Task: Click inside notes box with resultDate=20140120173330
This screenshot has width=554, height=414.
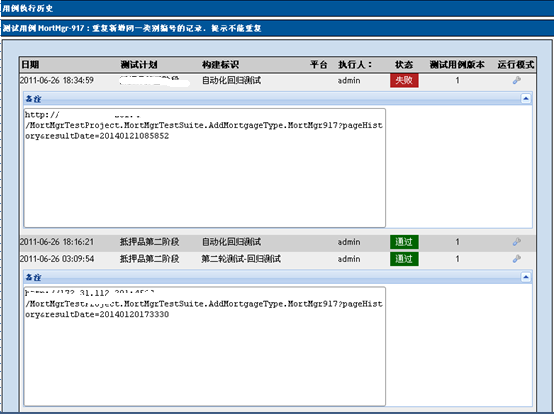Action: [x=205, y=347]
